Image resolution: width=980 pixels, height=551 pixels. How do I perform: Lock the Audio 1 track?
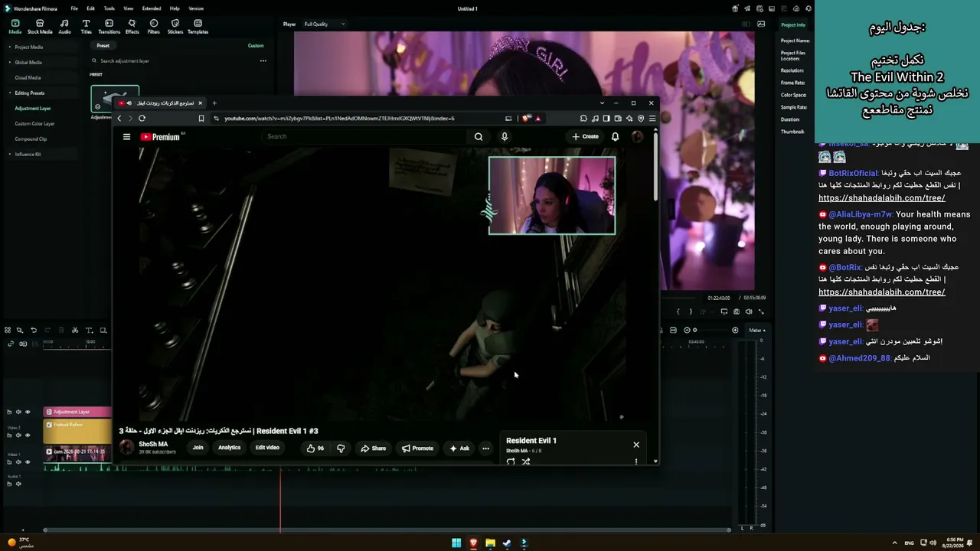tap(9, 484)
